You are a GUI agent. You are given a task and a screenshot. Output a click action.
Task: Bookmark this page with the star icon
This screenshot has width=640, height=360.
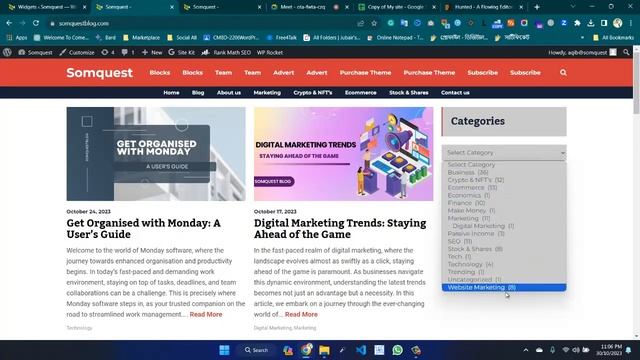(x=374, y=23)
